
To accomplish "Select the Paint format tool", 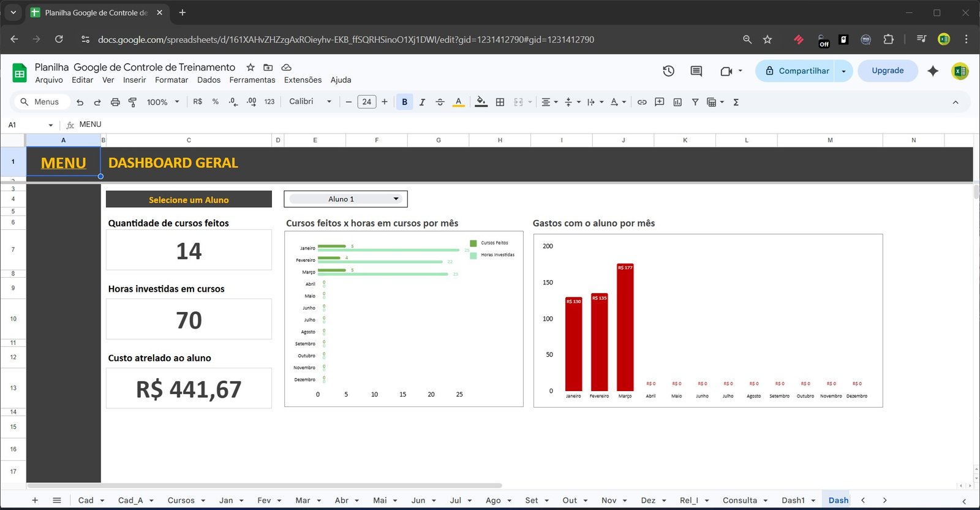I will tap(132, 102).
